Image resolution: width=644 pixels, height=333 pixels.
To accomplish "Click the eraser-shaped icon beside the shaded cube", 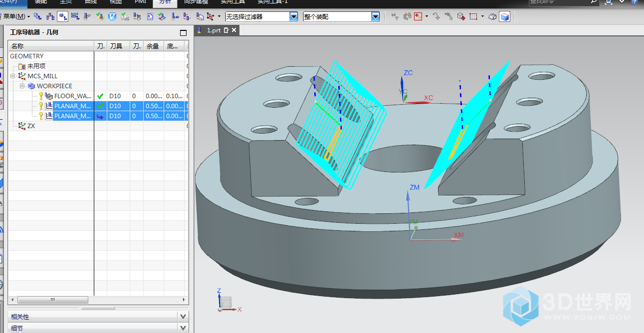I will click(492, 16).
